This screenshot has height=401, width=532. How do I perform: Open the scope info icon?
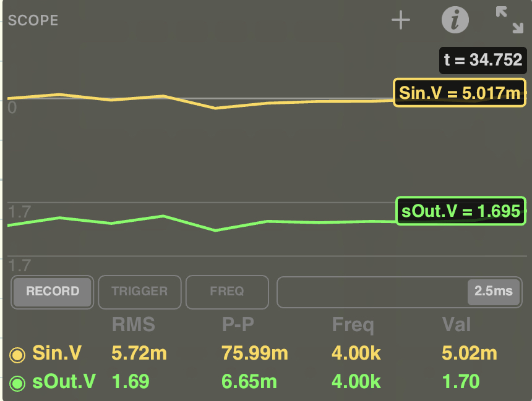(455, 20)
